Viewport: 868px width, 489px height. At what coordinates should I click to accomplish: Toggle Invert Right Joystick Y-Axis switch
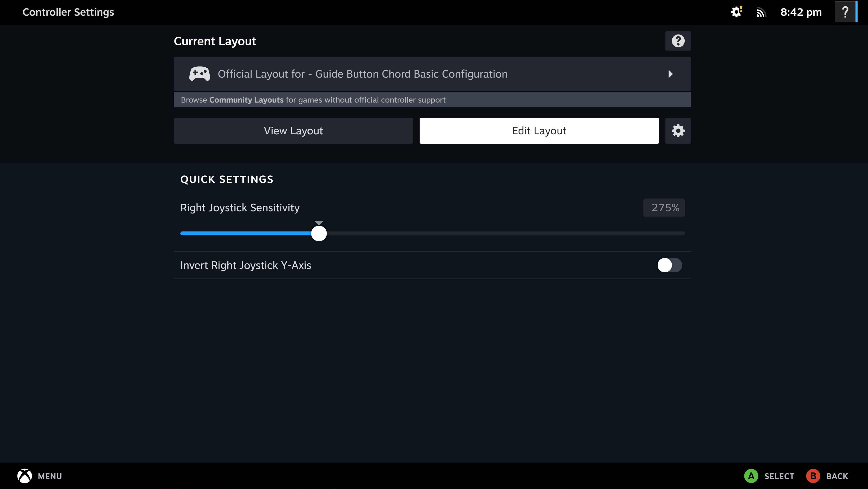(x=669, y=265)
